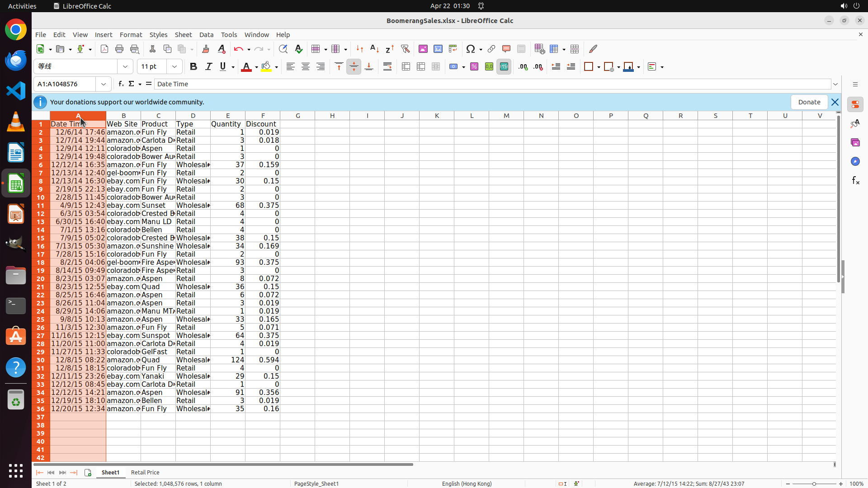868x488 pixels.
Task: Click the Donate button
Action: click(809, 102)
